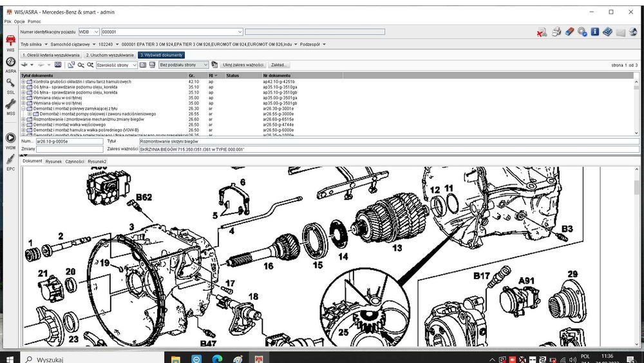Open the WDB prefix dropdown
This screenshot has height=363, width=644.
[x=89, y=32]
